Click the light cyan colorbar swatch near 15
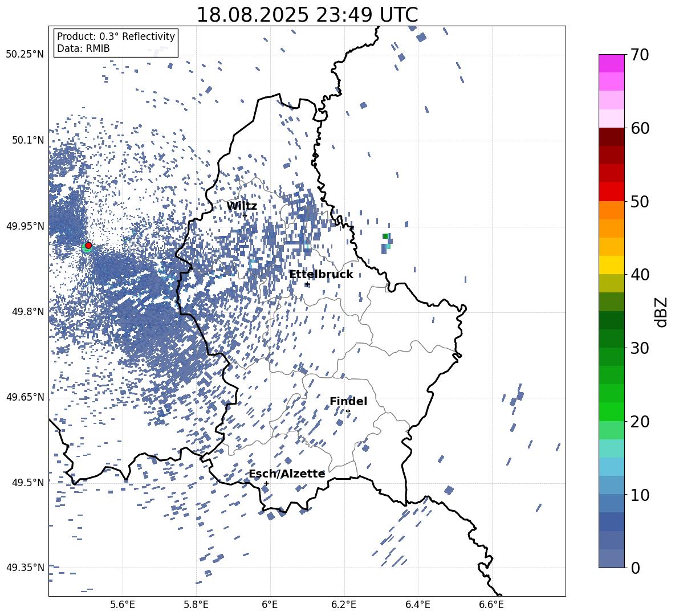 pyautogui.click(x=611, y=448)
